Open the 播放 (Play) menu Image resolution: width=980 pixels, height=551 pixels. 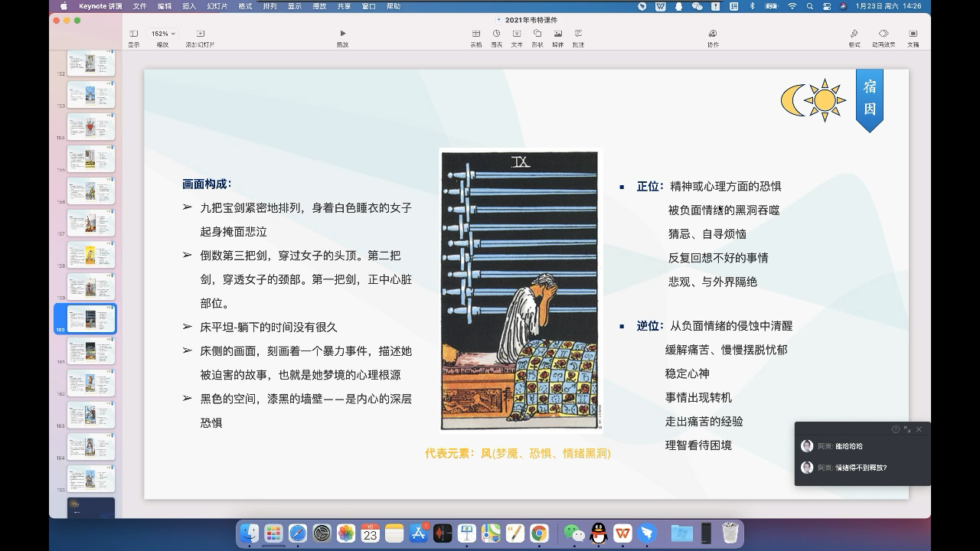(x=319, y=6)
